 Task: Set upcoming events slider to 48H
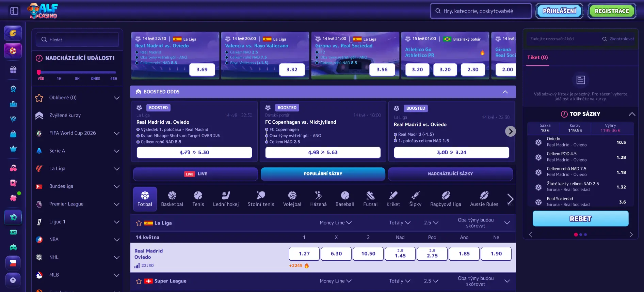[114, 79]
